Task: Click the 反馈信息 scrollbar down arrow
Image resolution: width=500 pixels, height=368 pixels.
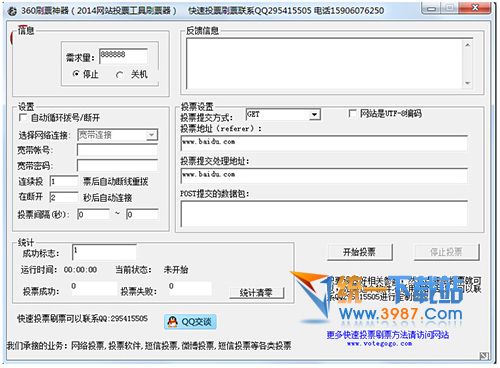Action: coord(468,83)
